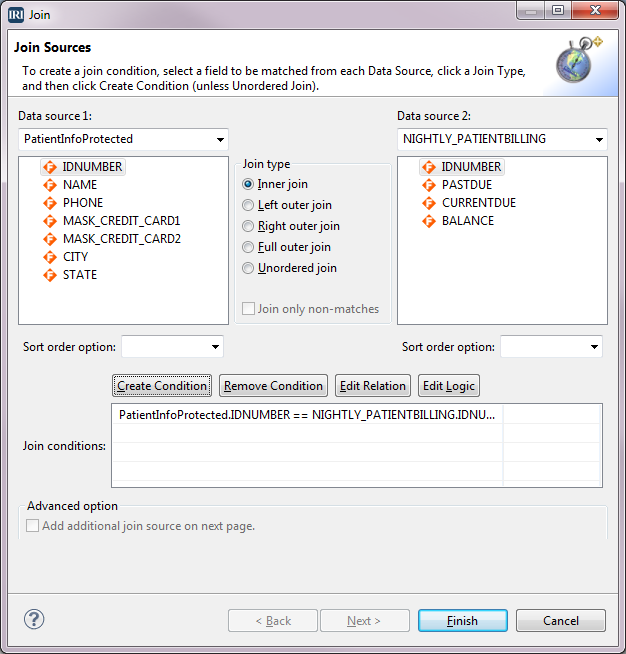The image size is (626, 654).
Task: Close the Join dialog with X
Action: click(595, 10)
